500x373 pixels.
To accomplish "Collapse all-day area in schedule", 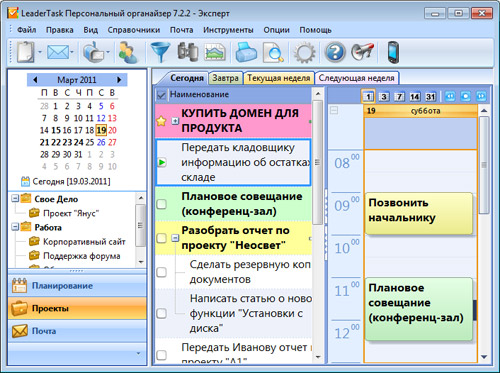I will click(x=333, y=110).
